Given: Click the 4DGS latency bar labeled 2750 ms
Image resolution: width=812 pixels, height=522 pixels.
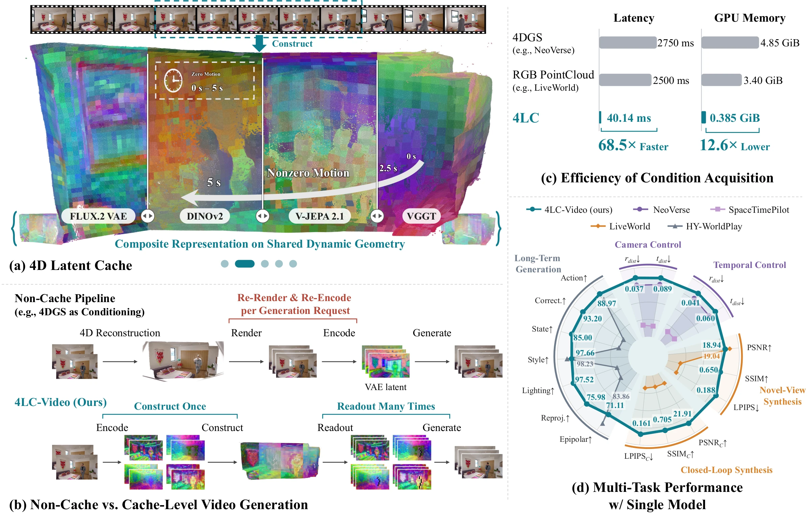Looking at the screenshot, I should click(x=628, y=43).
